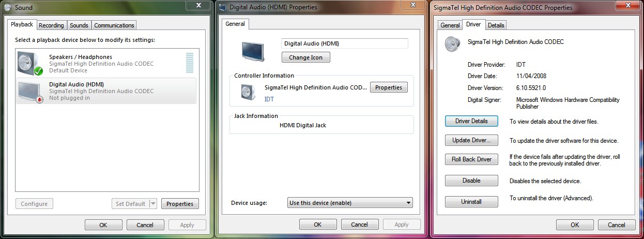Click Apply in the Sound window
The image size is (644, 239).
coord(187,225)
